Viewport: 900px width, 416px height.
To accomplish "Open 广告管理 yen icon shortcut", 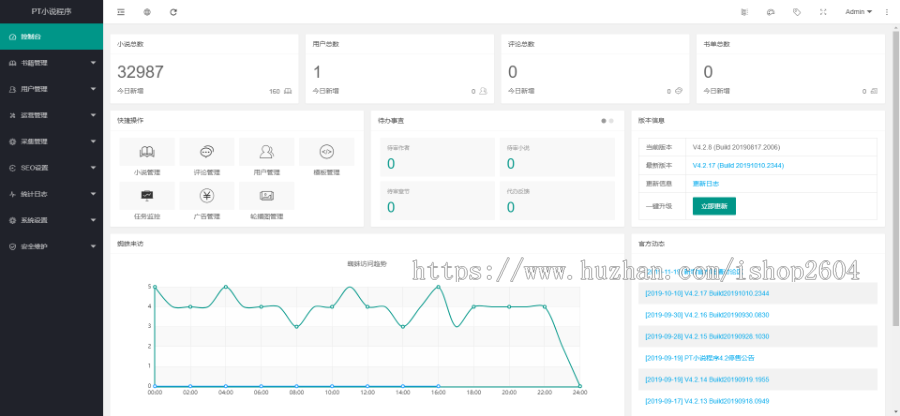I will click(207, 196).
